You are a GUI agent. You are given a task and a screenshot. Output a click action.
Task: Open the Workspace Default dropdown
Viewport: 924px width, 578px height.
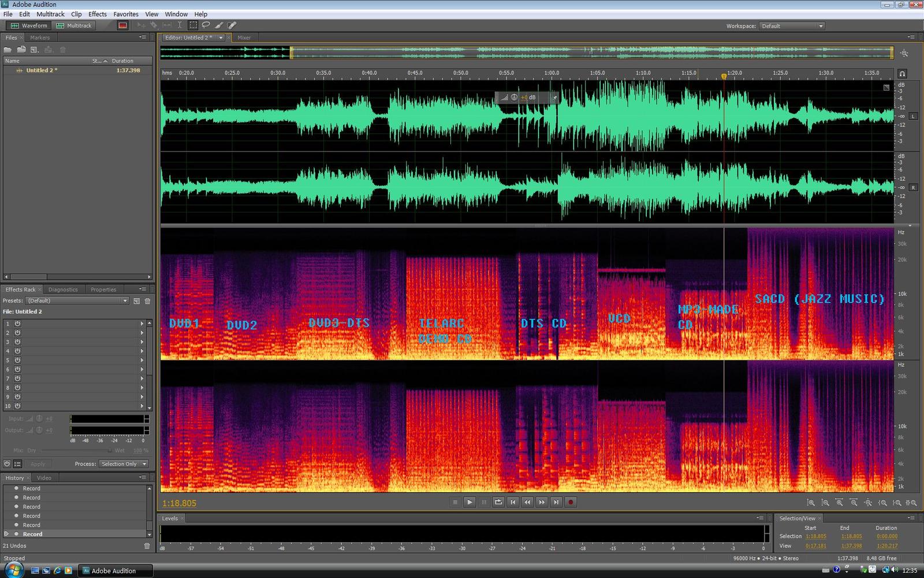tap(792, 26)
